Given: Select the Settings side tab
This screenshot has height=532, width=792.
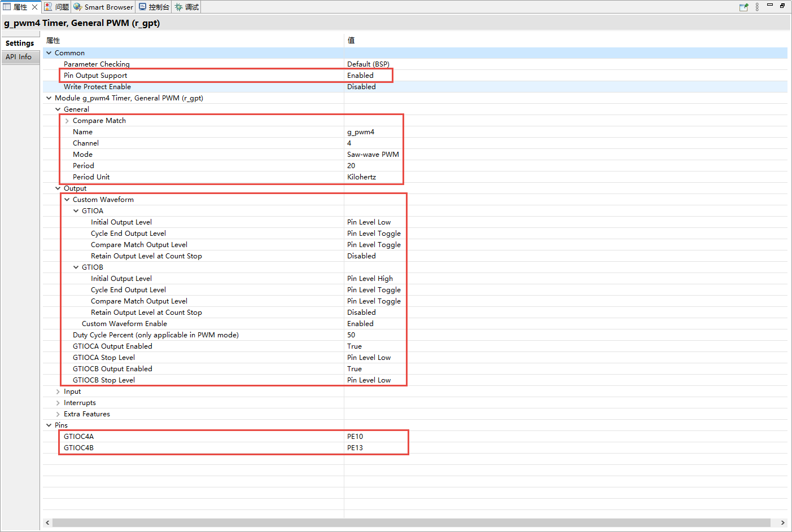Looking at the screenshot, I should click(x=20, y=43).
